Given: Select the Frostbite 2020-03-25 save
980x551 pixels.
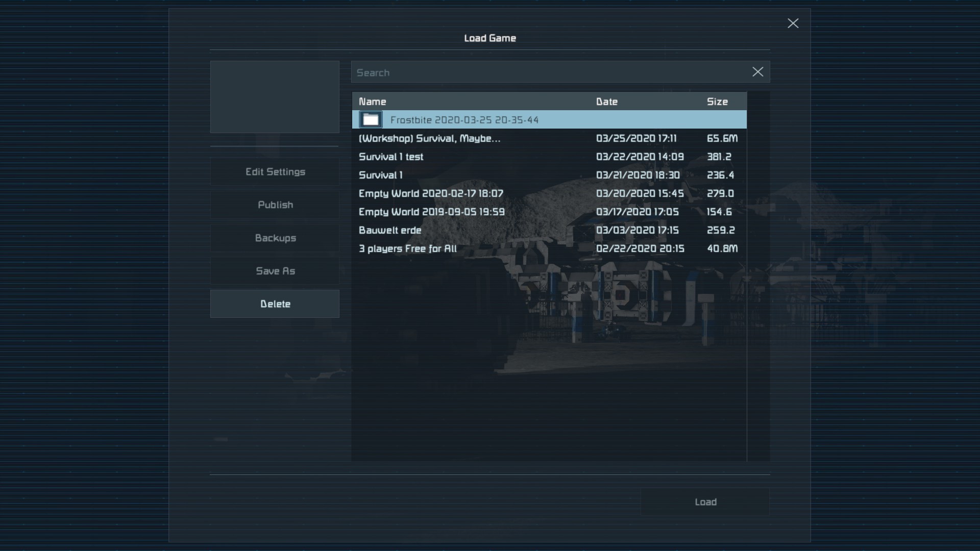Looking at the screenshot, I should click(464, 120).
